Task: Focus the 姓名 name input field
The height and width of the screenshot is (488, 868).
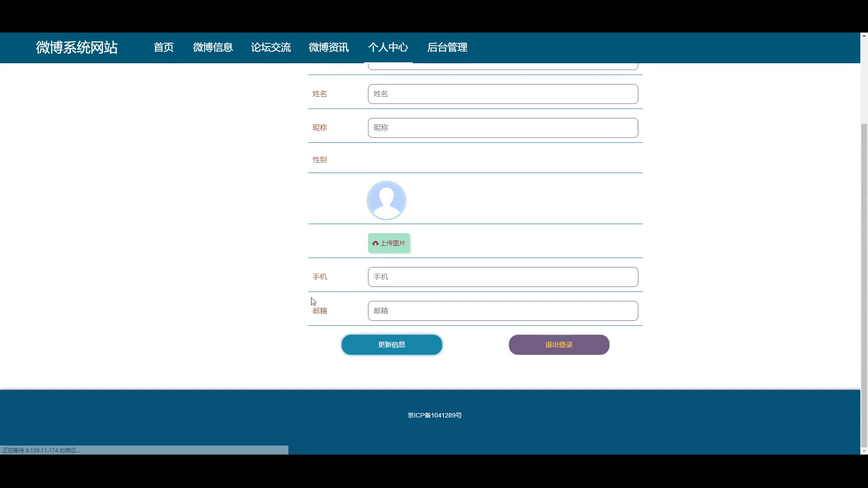Action: coord(503,94)
